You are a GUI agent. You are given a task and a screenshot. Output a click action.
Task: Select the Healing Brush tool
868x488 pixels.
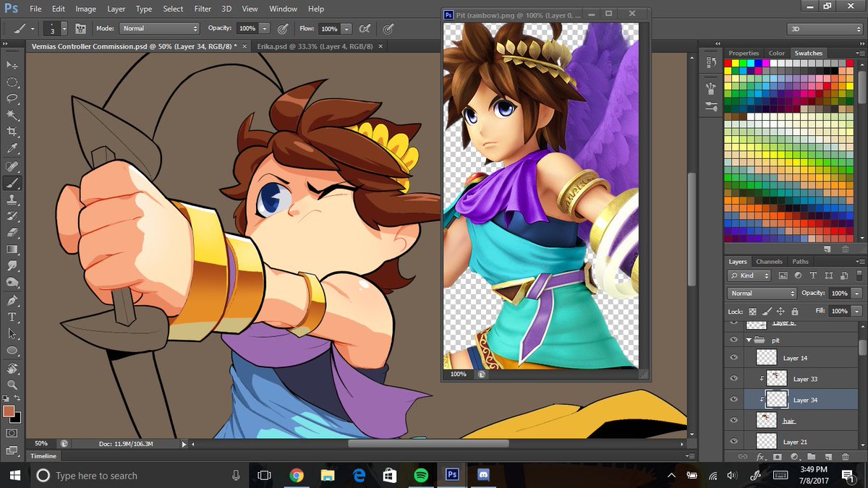12,166
